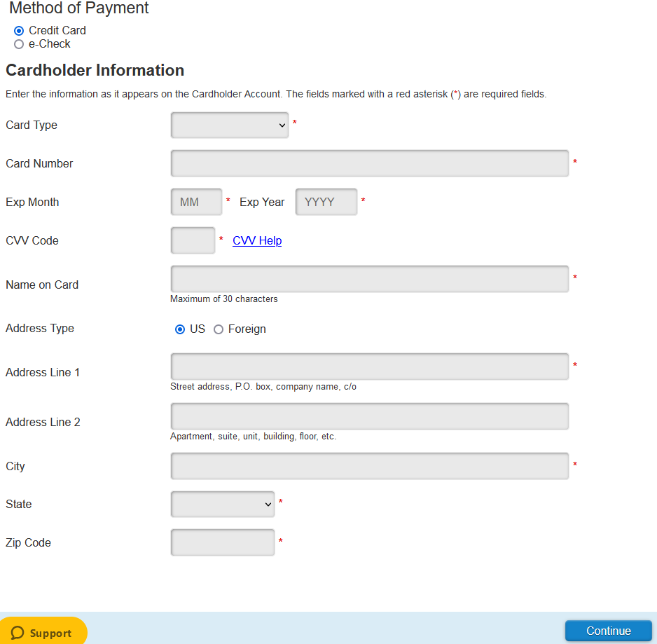Click the 'Apartment, suite, unit' hint text

253,437
